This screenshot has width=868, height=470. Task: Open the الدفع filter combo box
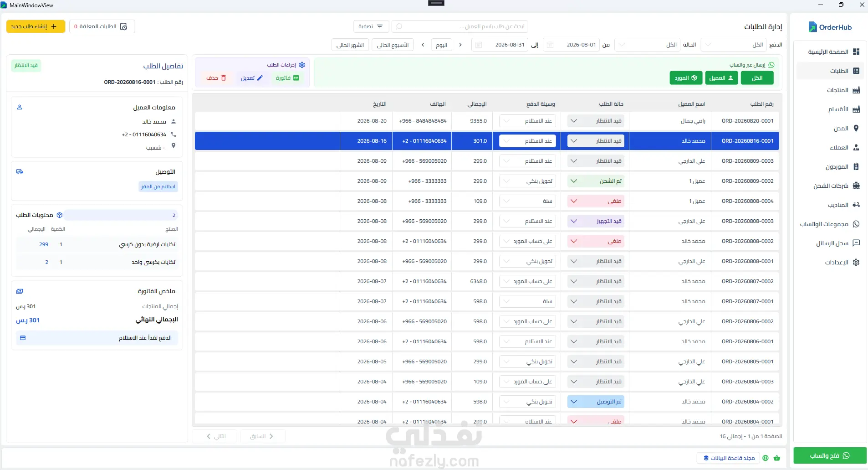(x=734, y=45)
